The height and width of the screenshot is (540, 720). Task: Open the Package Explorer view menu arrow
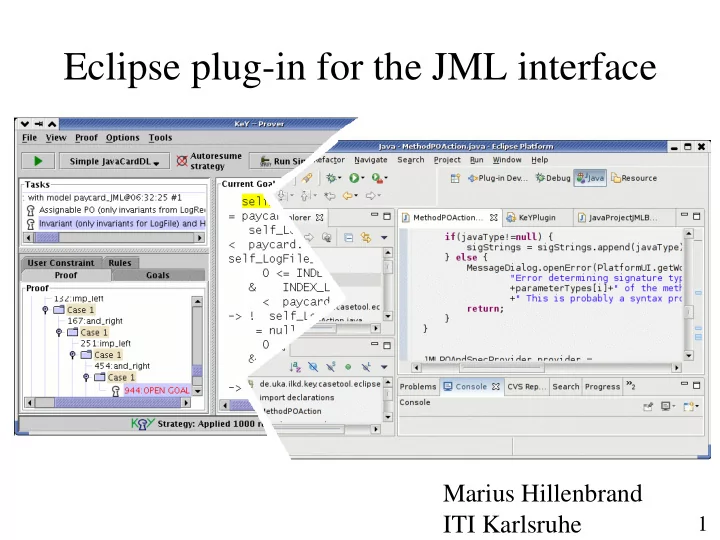click(384, 237)
